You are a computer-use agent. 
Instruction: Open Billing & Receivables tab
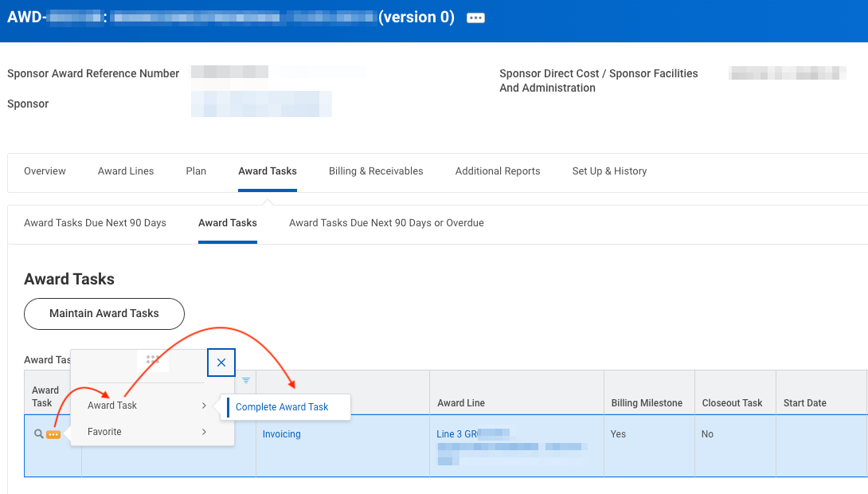point(376,171)
